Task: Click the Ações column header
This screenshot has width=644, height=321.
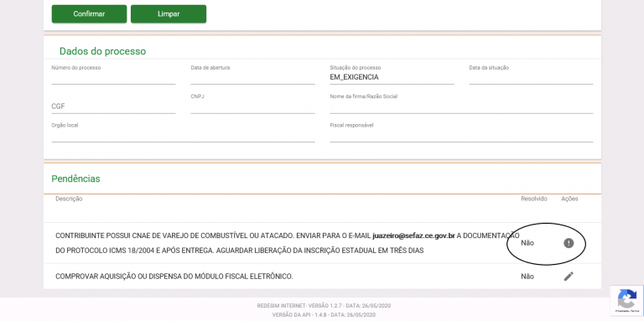Action: 569,199
